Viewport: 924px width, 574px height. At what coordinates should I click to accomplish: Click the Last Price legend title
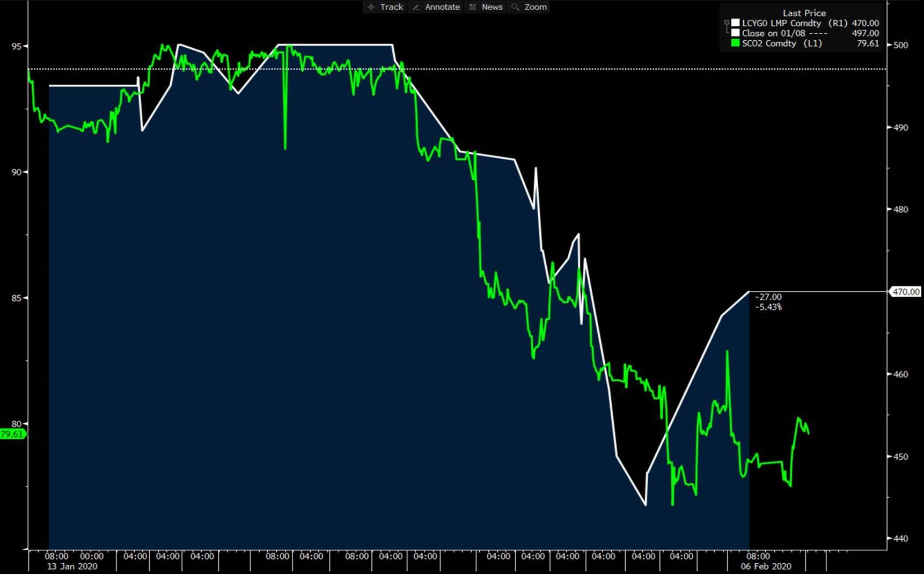(x=804, y=13)
